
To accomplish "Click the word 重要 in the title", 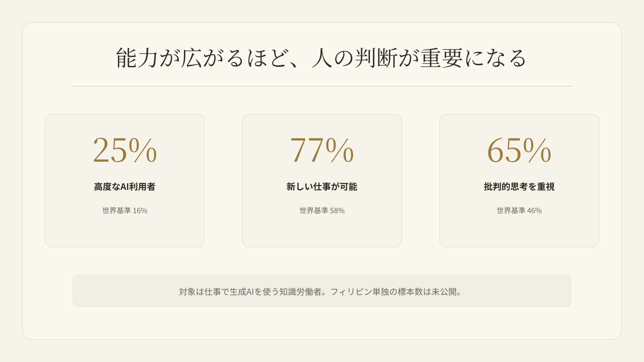I will (442, 58).
